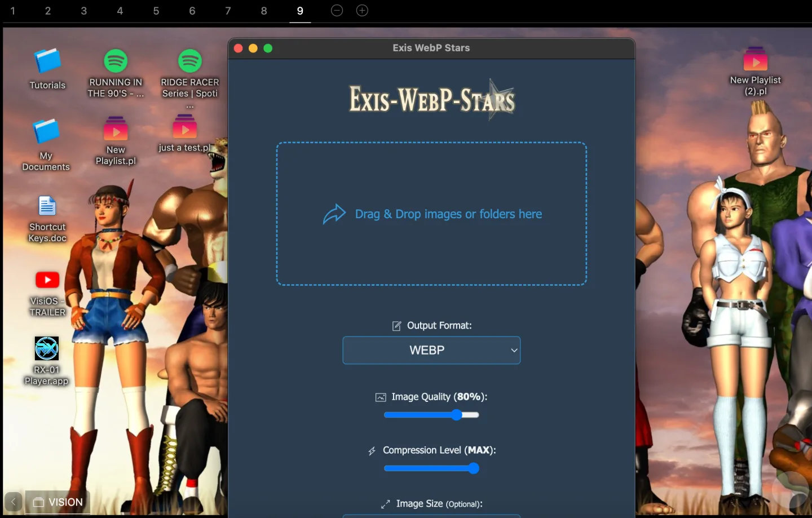Switch to workspace 8
This screenshot has width=812, height=518.
click(x=264, y=11)
